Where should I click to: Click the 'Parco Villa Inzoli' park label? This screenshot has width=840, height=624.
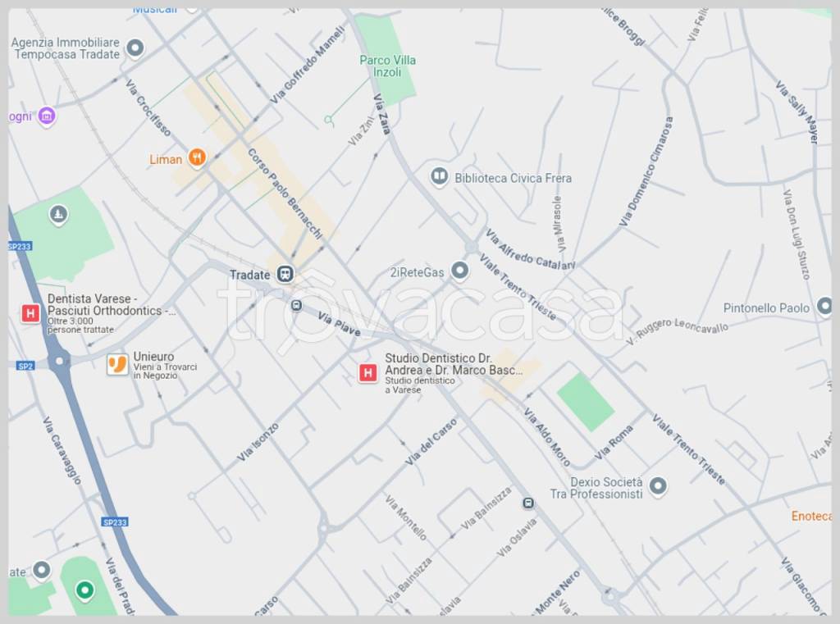[387, 66]
